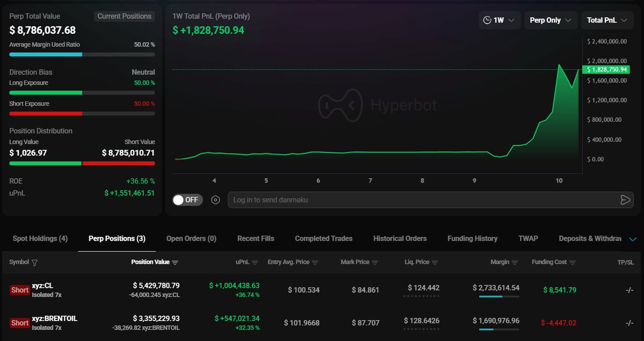This screenshot has height=341, width=644.
Task: Click entry price $100.534
Action: [304, 290]
